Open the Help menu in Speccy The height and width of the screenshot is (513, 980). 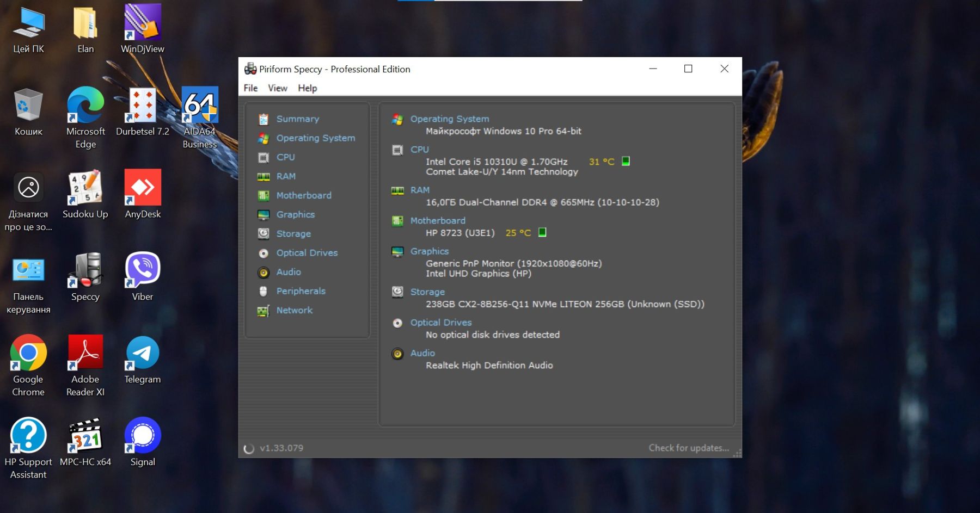tap(307, 88)
